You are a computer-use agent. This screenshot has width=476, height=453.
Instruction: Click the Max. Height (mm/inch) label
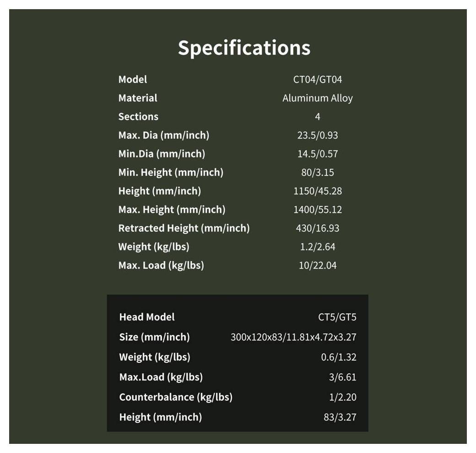tap(172, 210)
